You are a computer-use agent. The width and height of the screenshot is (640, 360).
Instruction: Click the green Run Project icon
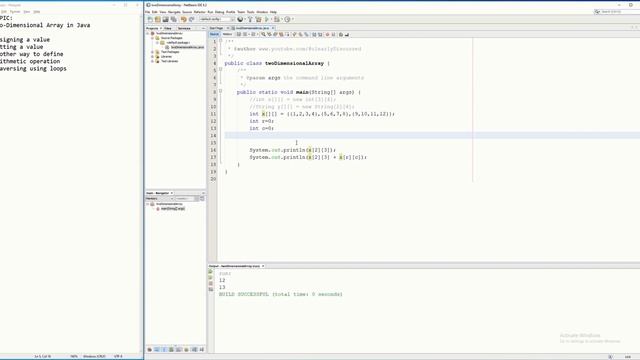pyautogui.click(x=267, y=19)
